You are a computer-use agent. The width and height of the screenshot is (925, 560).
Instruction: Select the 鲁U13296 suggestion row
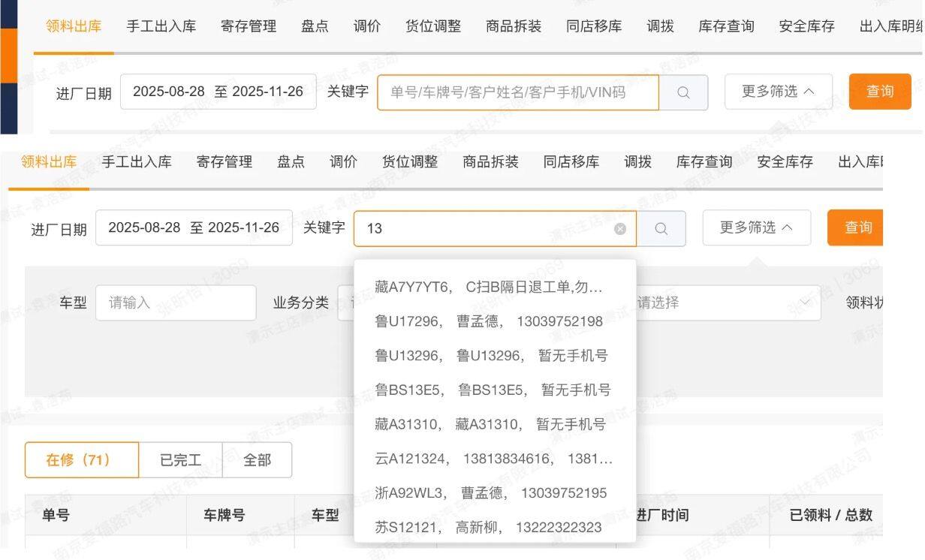click(491, 356)
